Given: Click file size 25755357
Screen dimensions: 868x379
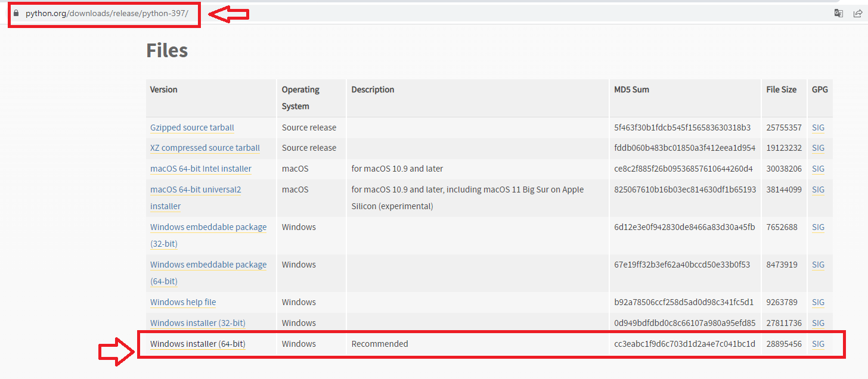Looking at the screenshot, I should tap(784, 128).
